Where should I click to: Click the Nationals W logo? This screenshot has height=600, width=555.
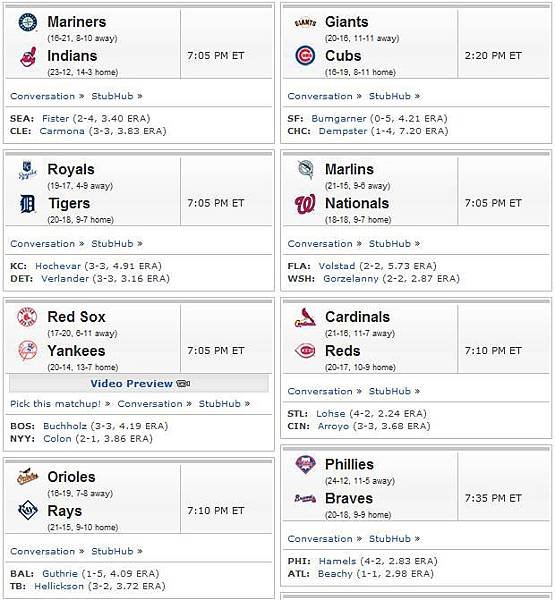(305, 204)
